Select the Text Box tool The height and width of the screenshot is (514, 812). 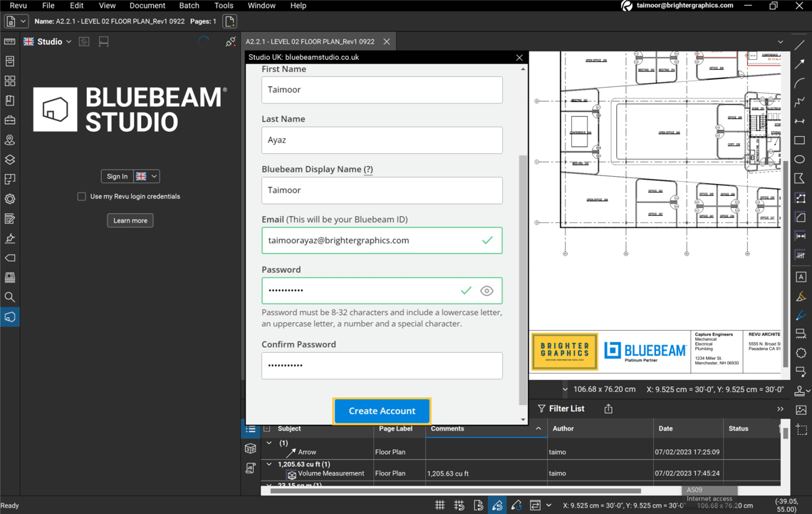801,277
